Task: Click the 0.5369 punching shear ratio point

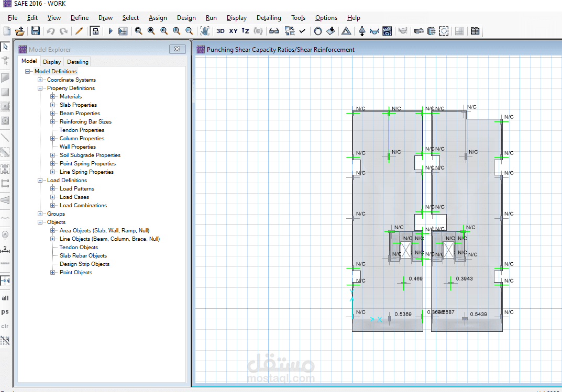Action: point(390,319)
